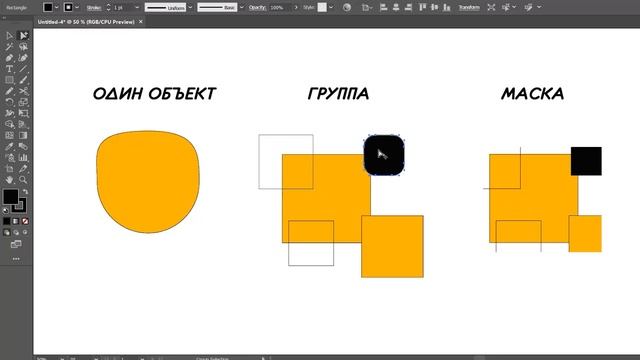Enable Draw Normal mode
Viewport: 640px width, 360px height.
point(7,232)
